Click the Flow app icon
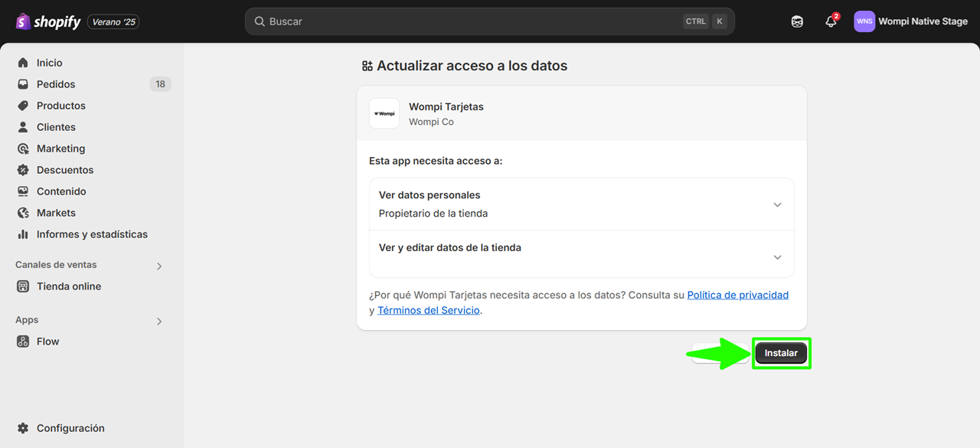Viewport: 980px width, 448px height. tap(23, 342)
